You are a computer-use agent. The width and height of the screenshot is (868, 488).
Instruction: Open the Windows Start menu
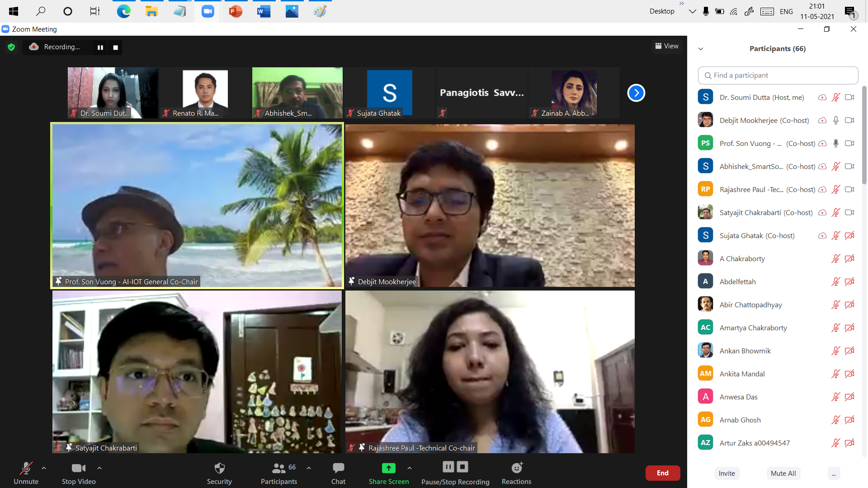pos(14,11)
